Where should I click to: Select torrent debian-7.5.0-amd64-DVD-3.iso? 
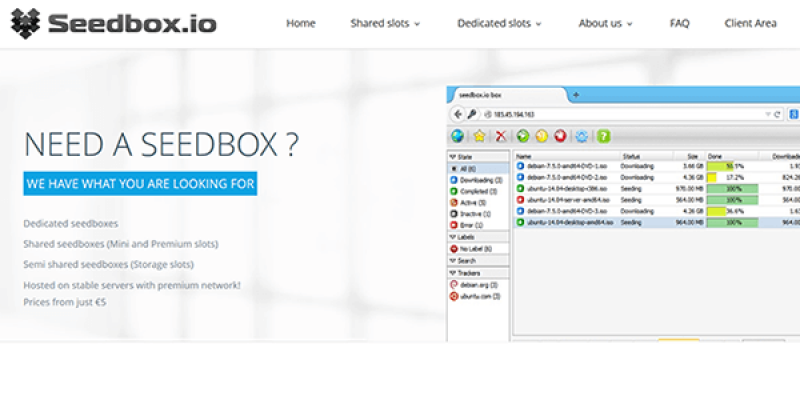pyautogui.click(x=567, y=211)
